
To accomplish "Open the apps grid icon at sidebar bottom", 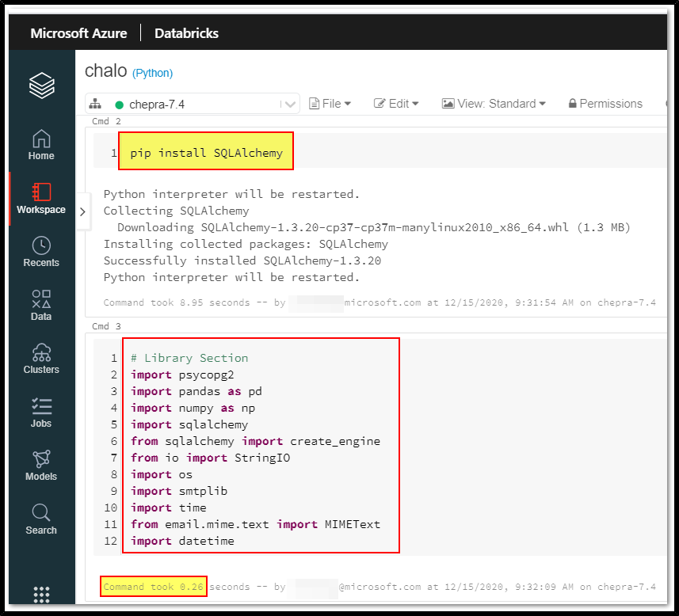I will [40, 595].
